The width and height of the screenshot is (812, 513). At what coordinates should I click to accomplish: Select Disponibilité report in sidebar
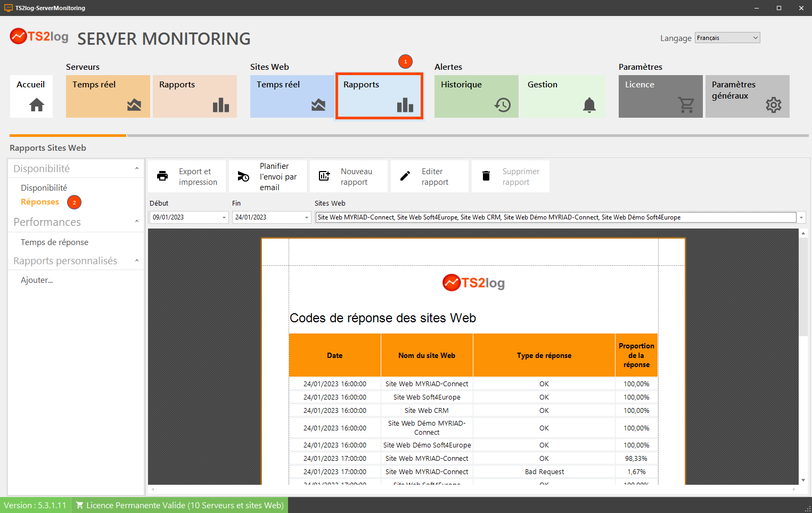click(x=44, y=188)
